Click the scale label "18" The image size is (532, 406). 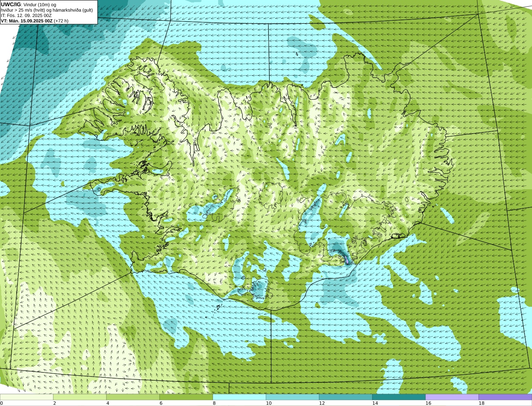(482, 403)
